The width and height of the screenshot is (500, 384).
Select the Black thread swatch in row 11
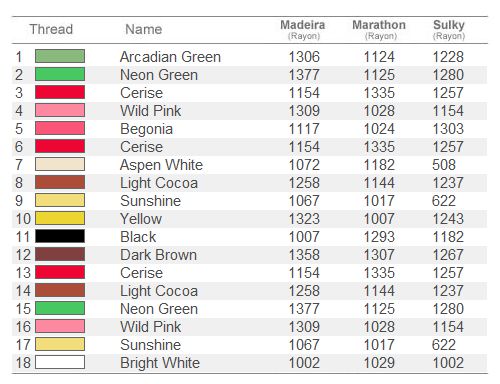(60, 236)
